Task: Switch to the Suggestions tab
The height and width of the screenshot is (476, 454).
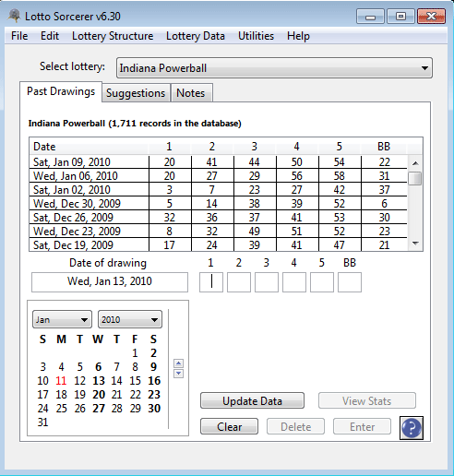Action: coord(136,93)
